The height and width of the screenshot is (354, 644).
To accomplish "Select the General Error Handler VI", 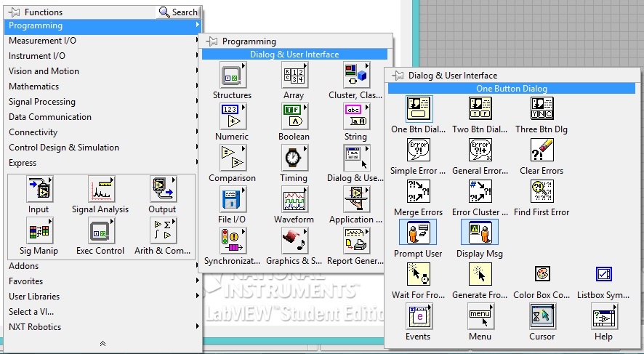I will pos(480,150).
